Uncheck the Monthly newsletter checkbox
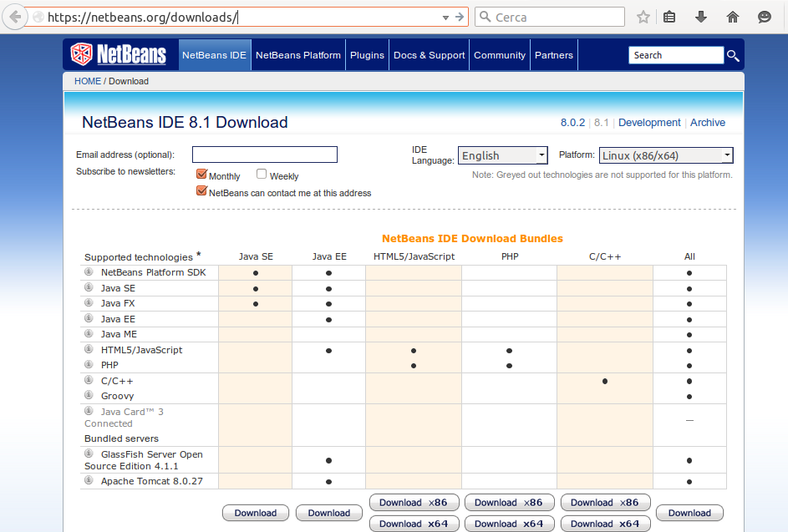Image resolution: width=788 pixels, height=532 pixels. click(x=201, y=174)
